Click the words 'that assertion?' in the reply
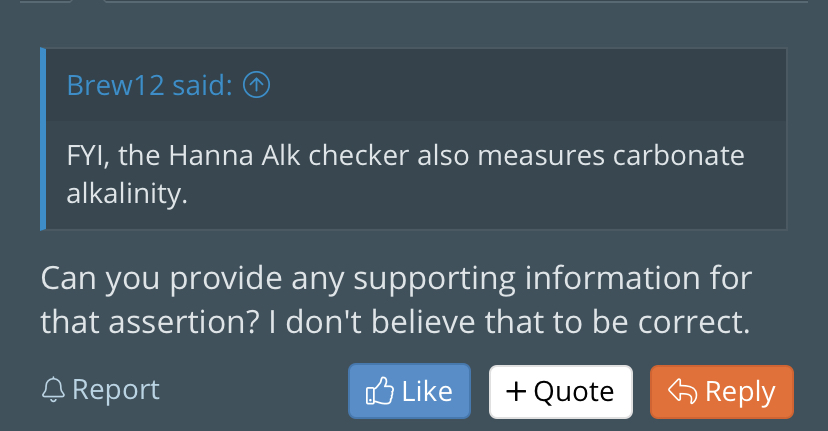Screen dimensions: 828x431 tap(124, 322)
